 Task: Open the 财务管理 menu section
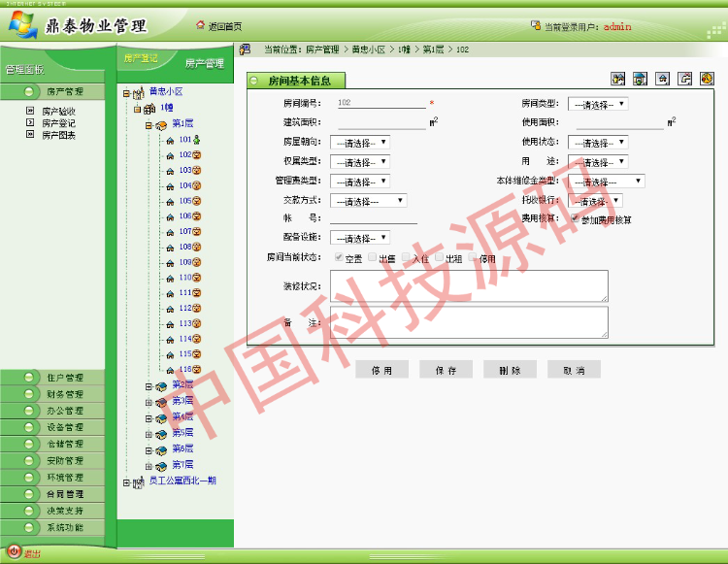(x=52, y=394)
